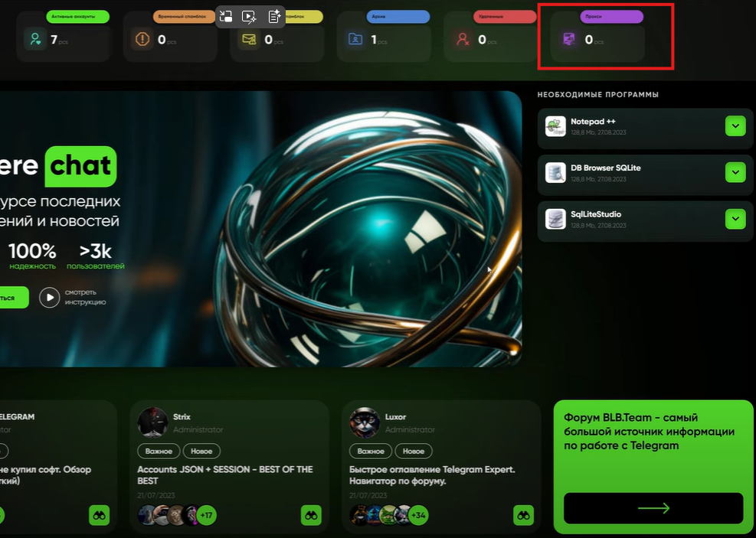The height and width of the screenshot is (538, 756).
Task: Open the forum via black arrow button
Action: tap(653, 508)
